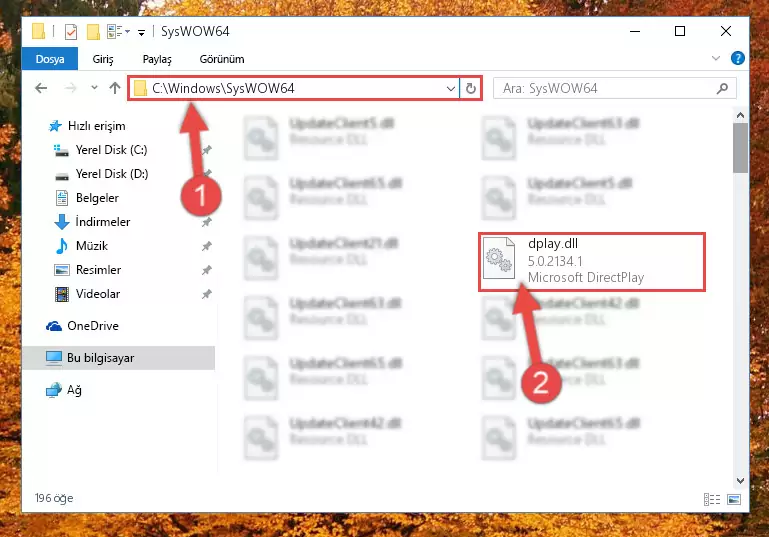This screenshot has height=537, width=769.
Task: Click the pin icon next to Resimler
Action: click(x=206, y=270)
